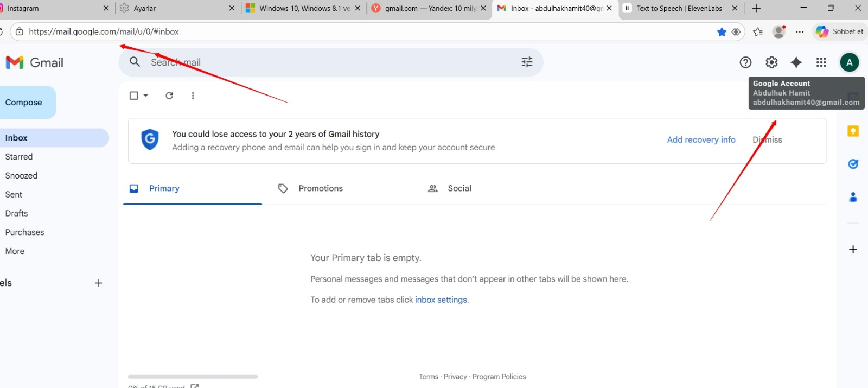Tick the select all checkbox

pos(134,96)
